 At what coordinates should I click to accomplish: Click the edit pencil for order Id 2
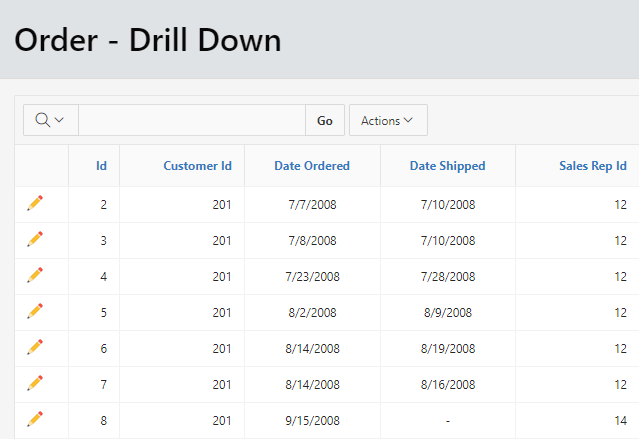[35, 203]
